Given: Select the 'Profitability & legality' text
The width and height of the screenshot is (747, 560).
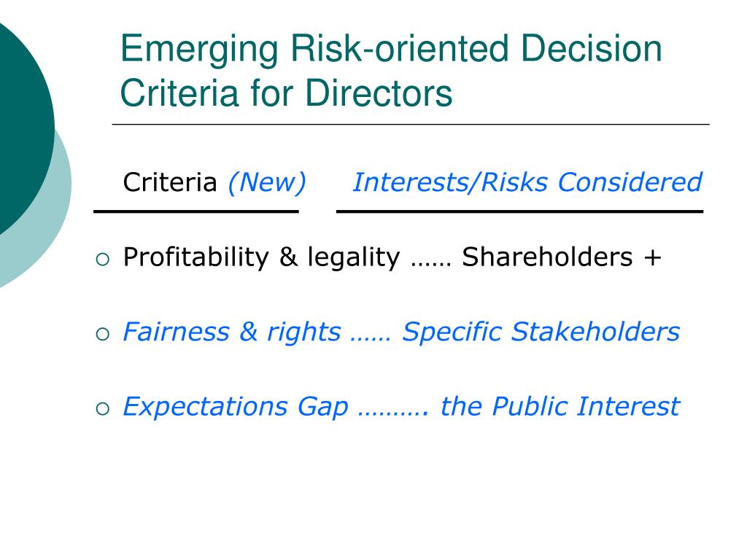Looking at the screenshot, I should pyautogui.click(x=262, y=257).
